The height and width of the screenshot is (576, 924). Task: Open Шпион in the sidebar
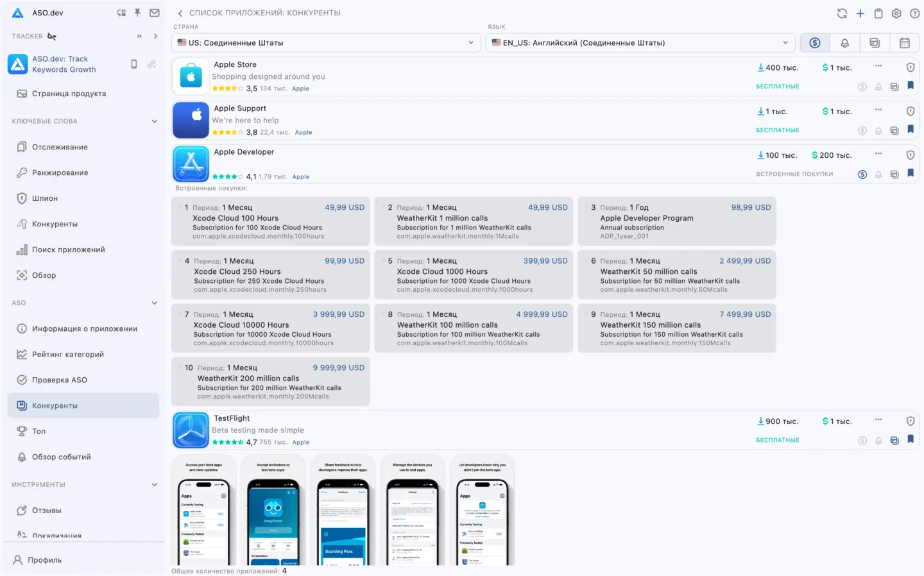pos(45,198)
